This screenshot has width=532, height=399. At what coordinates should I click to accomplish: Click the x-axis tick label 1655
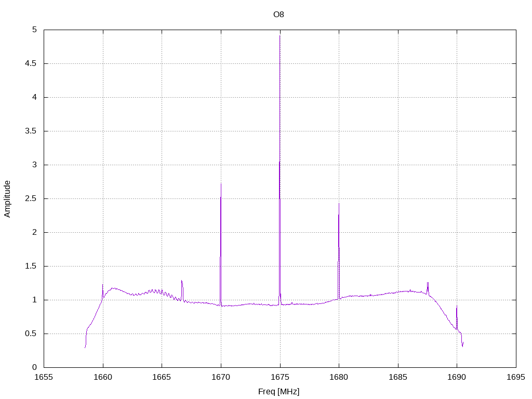(44, 377)
